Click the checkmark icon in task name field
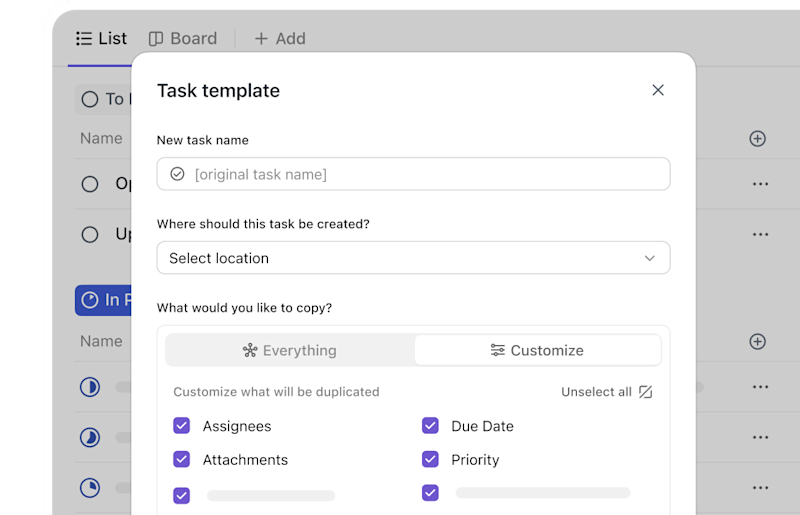Screen dimensions: 800x515 177,174
